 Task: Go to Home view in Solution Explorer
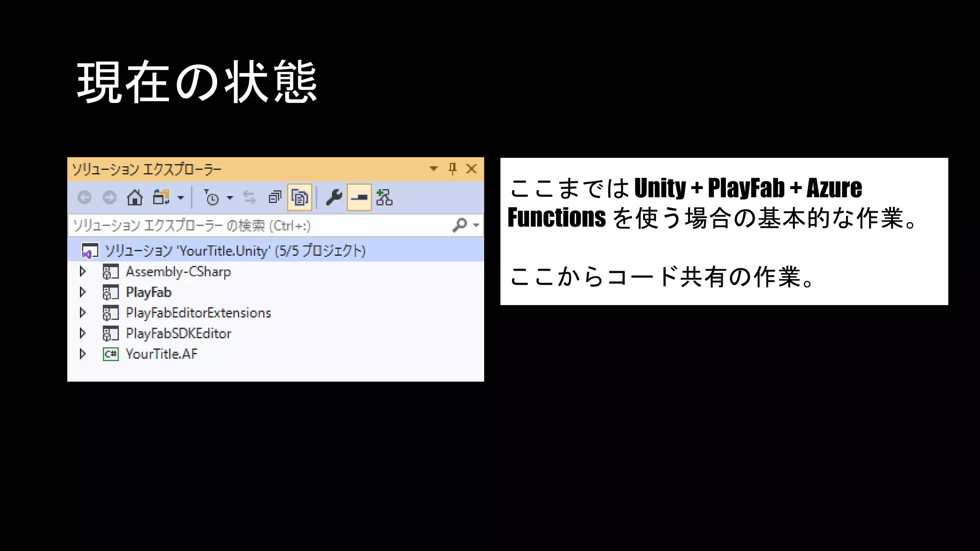[x=135, y=197]
